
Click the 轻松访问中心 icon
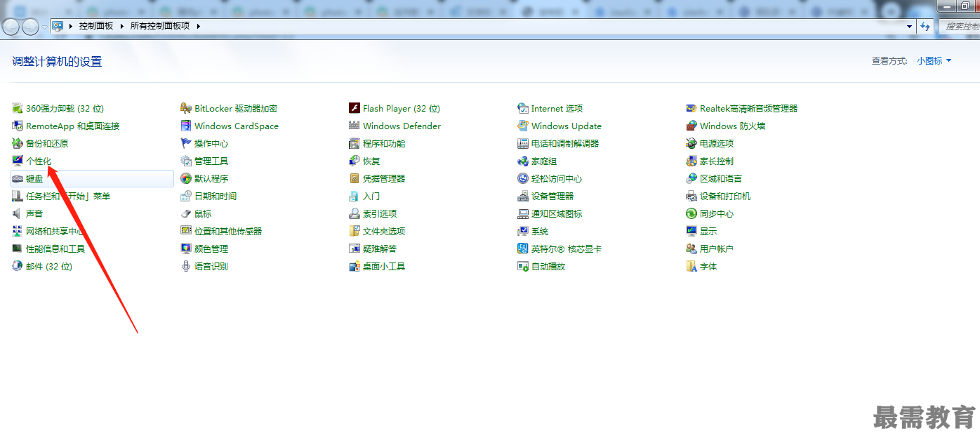[523, 178]
